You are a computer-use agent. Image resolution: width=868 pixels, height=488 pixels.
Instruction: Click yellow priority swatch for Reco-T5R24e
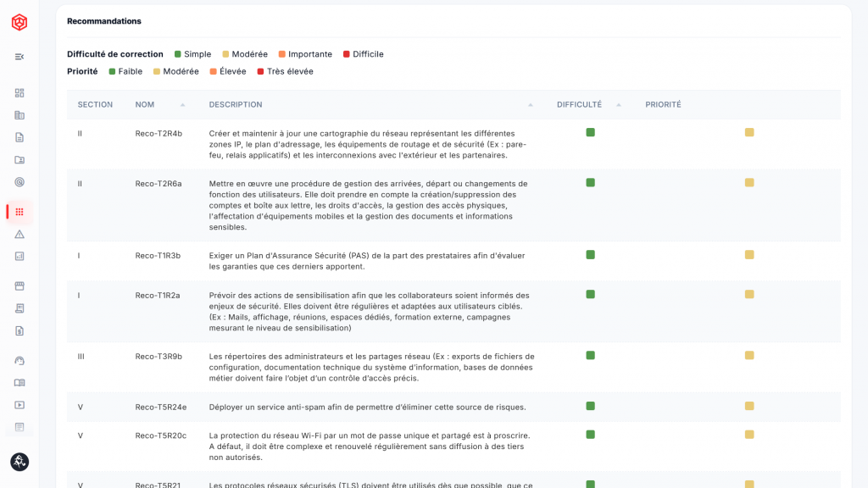point(749,406)
